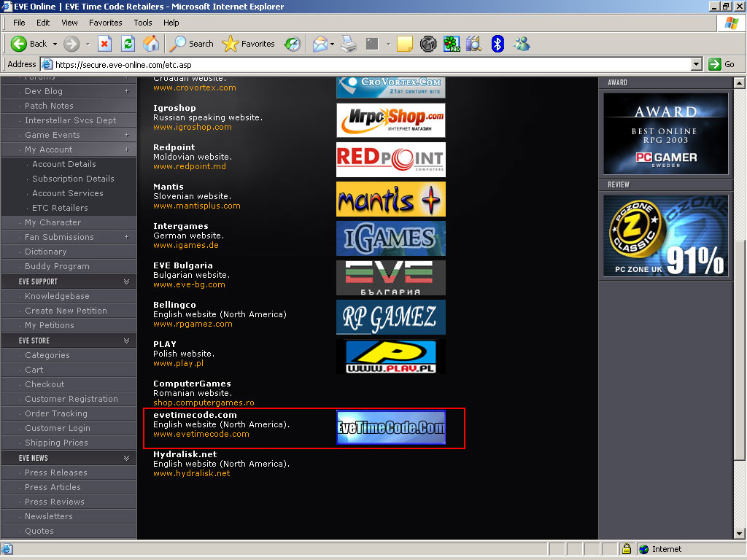Collapse the EVE NEWS section
Viewport: 747px width, 560px height.
pyautogui.click(x=126, y=458)
